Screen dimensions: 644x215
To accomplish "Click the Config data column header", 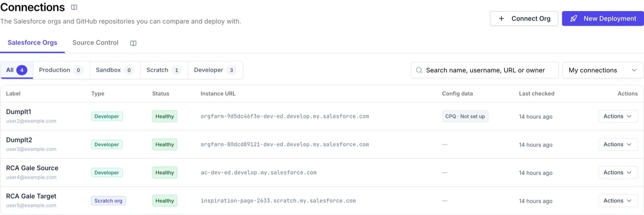I will (457, 94).
